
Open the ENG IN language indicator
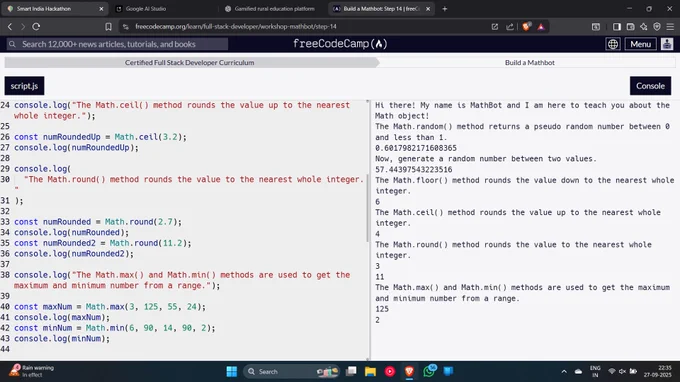(595, 372)
